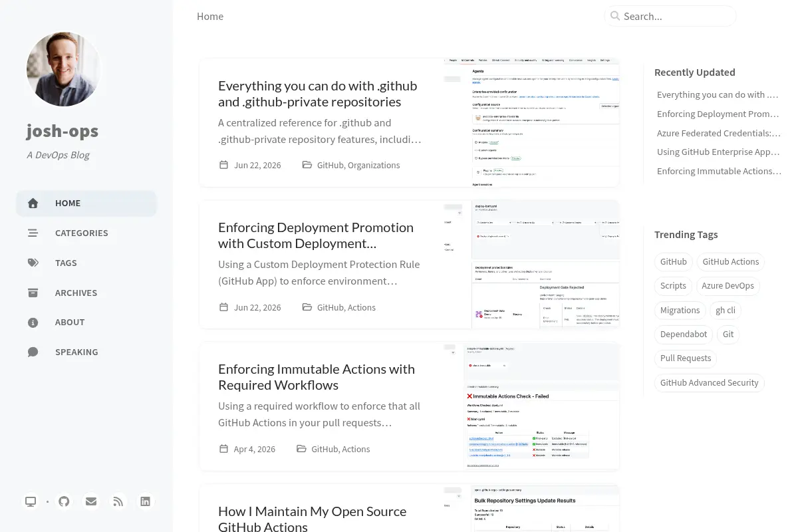Click the josh-ops profile avatar
Image resolution: width=798 pixels, height=532 pixels.
(64, 69)
